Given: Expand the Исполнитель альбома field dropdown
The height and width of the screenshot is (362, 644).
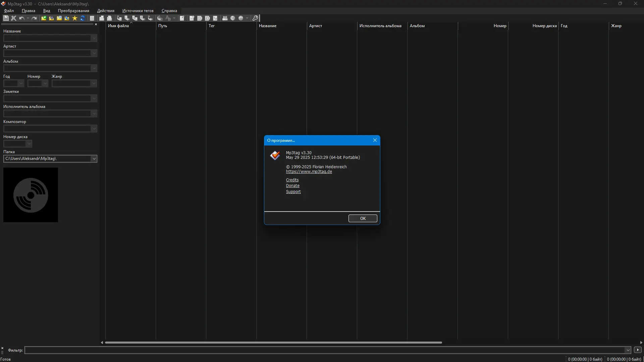Looking at the screenshot, I should pos(94,114).
